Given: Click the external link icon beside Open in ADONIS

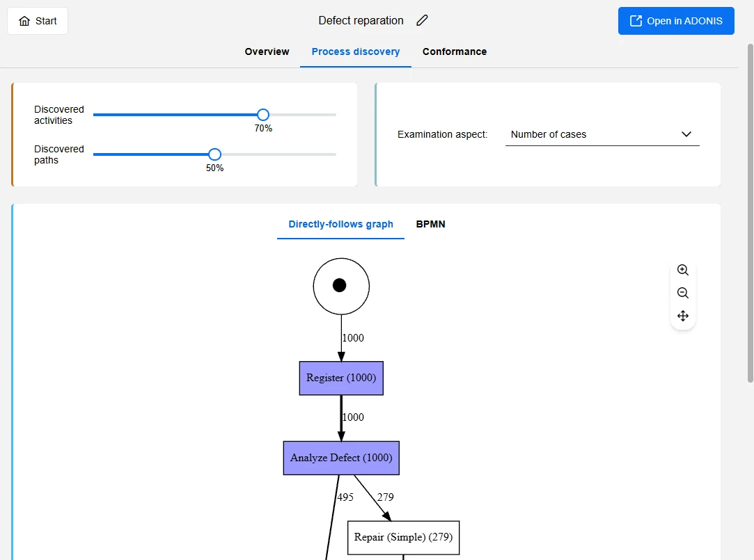Looking at the screenshot, I should [x=635, y=21].
